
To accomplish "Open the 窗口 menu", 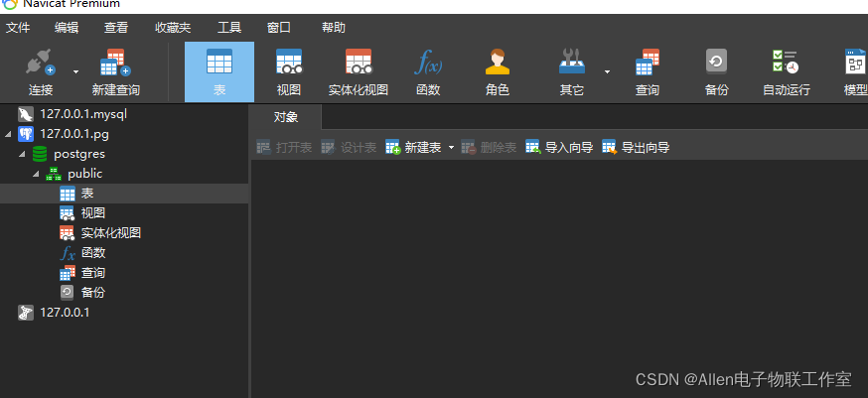I will tap(279, 28).
